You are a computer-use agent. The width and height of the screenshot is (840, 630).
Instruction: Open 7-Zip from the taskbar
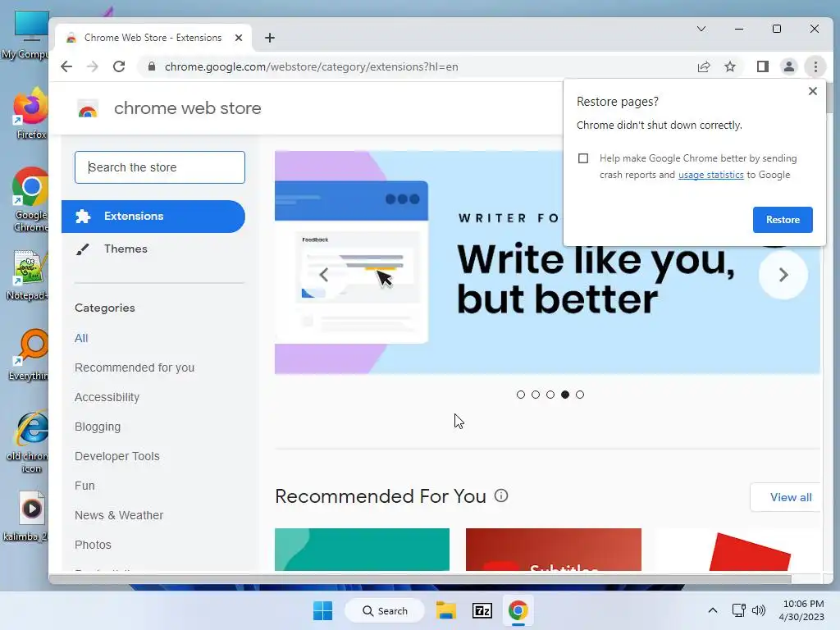482,610
